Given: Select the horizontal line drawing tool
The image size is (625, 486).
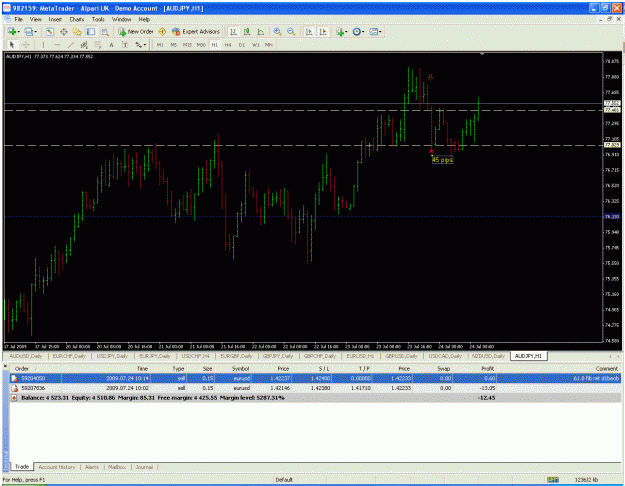Looking at the screenshot, I should coord(57,45).
